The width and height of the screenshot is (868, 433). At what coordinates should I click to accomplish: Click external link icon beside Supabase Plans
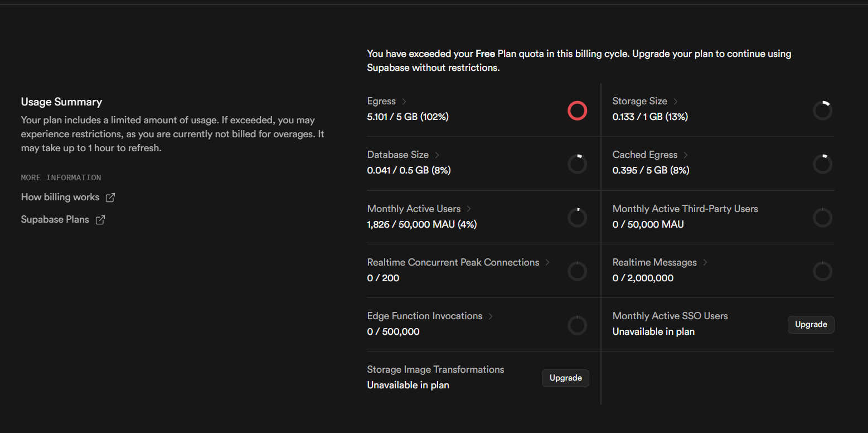(x=100, y=220)
